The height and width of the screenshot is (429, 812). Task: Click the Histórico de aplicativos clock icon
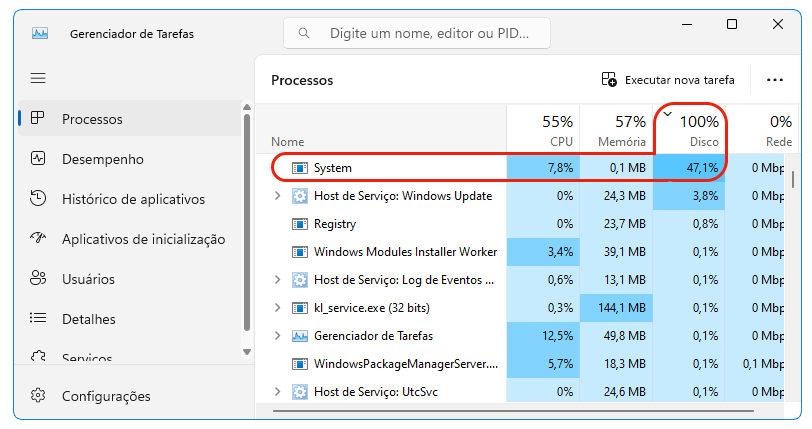(x=38, y=198)
